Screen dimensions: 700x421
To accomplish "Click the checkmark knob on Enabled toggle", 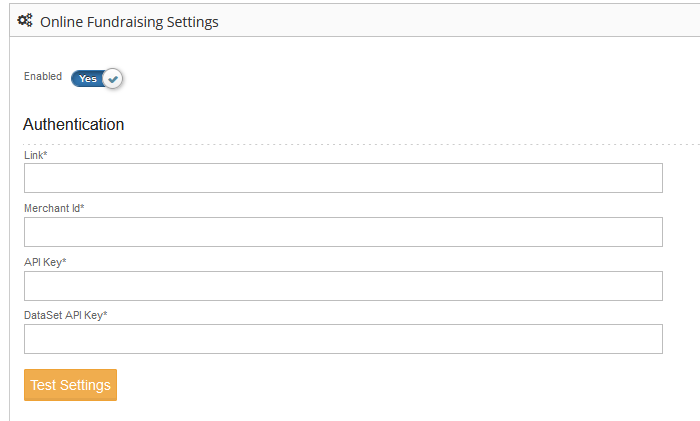I will [x=112, y=79].
